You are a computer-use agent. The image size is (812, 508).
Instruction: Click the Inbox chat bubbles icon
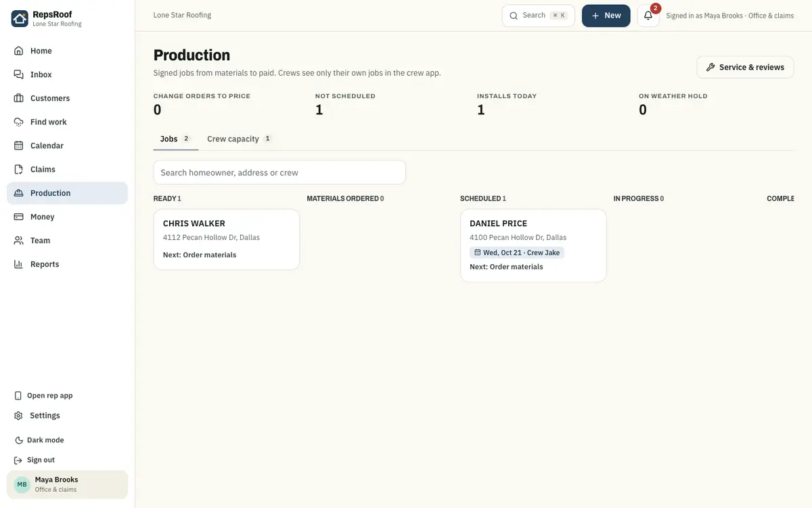click(18, 75)
